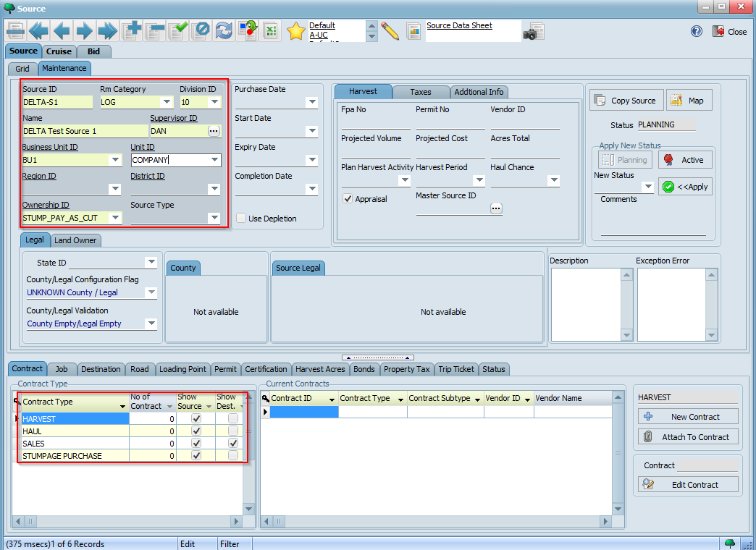The image size is (756, 550).
Task: Open the Trip Ticket tab
Action: 456,369
